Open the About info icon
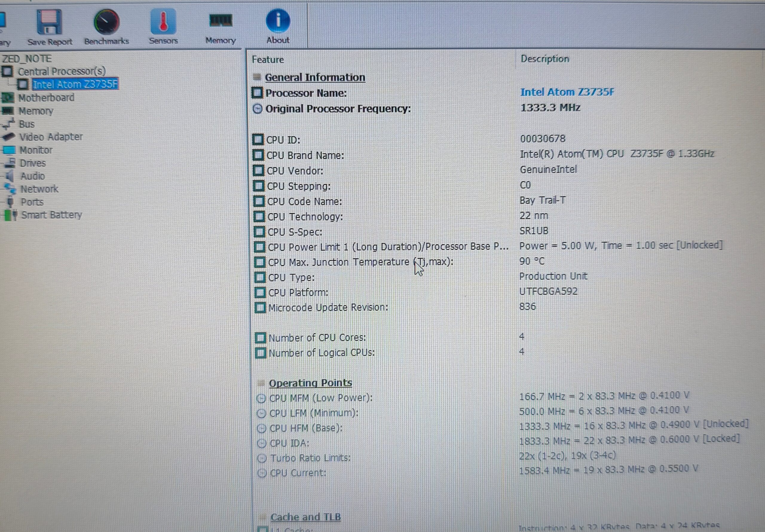 click(278, 21)
